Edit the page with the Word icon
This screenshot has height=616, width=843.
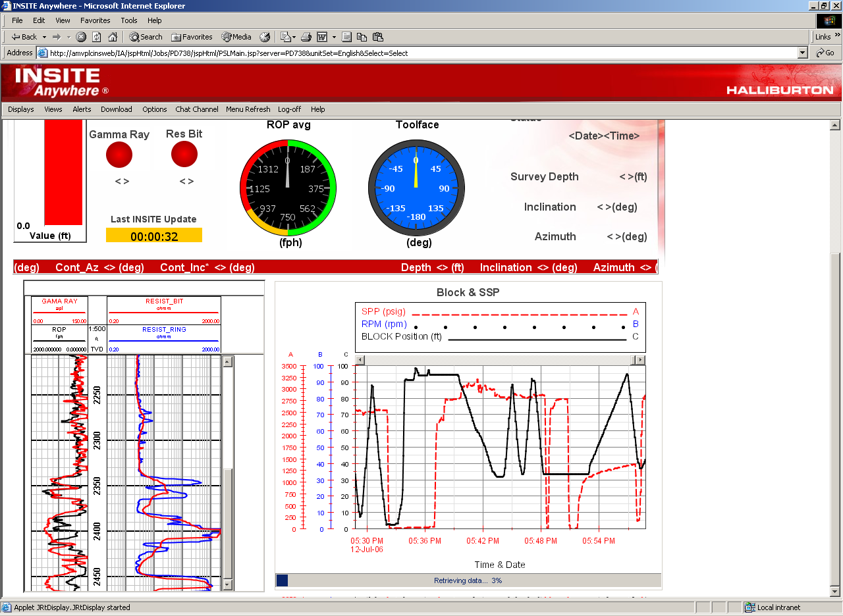pyautogui.click(x=323, y=37)
